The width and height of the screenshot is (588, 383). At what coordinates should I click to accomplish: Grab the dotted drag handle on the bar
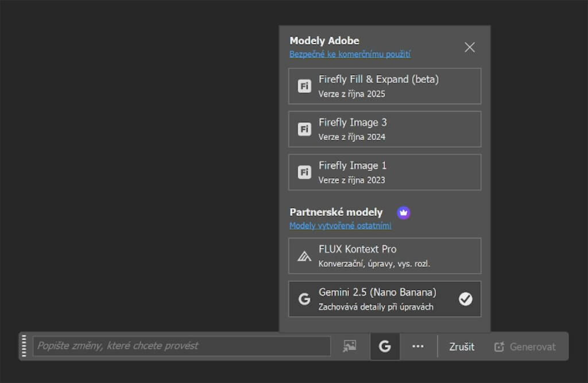point(24,346)
